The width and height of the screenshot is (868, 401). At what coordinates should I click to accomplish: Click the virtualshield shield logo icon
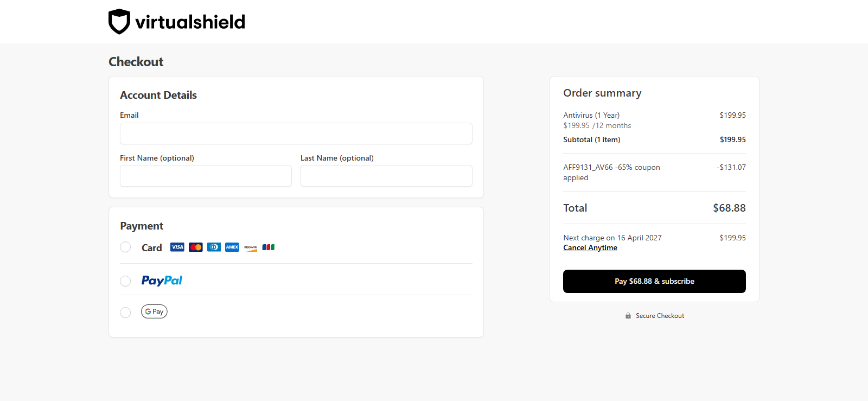(119, 22)
